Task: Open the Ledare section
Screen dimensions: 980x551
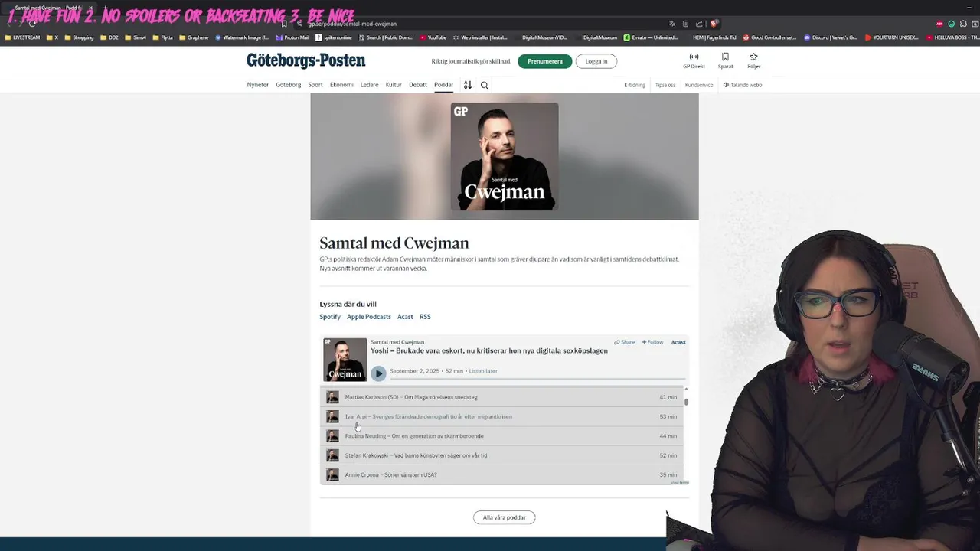Action: (369, 85)
